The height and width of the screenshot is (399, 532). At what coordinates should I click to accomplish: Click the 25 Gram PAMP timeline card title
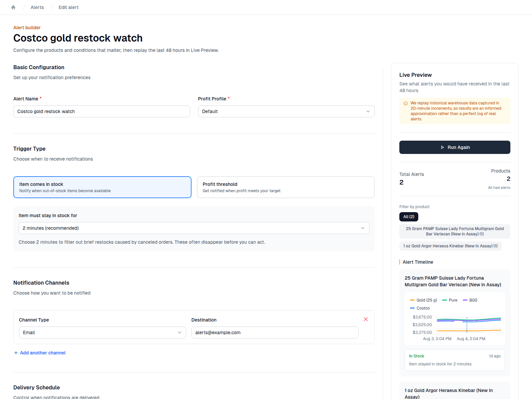coord(453,281)
